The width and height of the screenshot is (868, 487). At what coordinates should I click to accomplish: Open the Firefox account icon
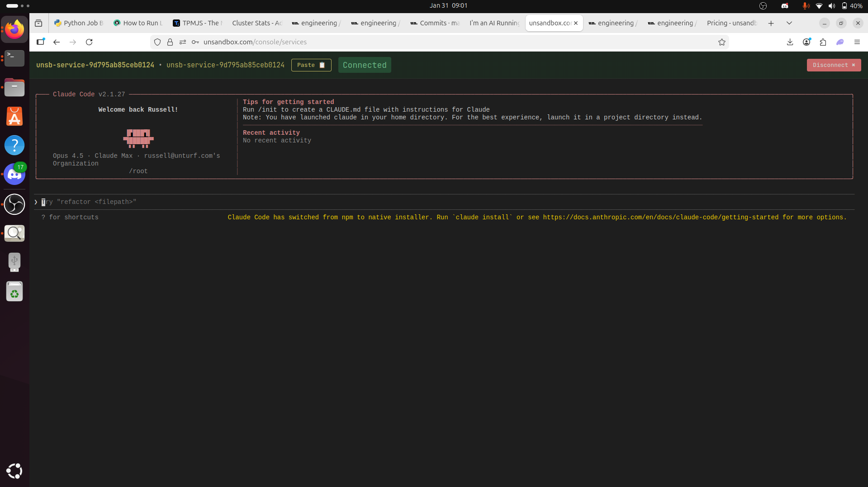(x=806, y=42)
